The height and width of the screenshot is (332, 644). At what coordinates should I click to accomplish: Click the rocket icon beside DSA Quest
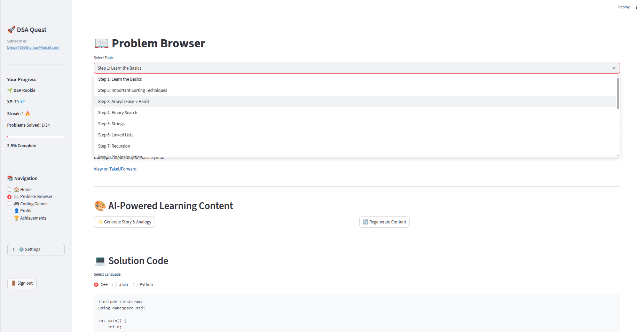(x=11, y=30)
